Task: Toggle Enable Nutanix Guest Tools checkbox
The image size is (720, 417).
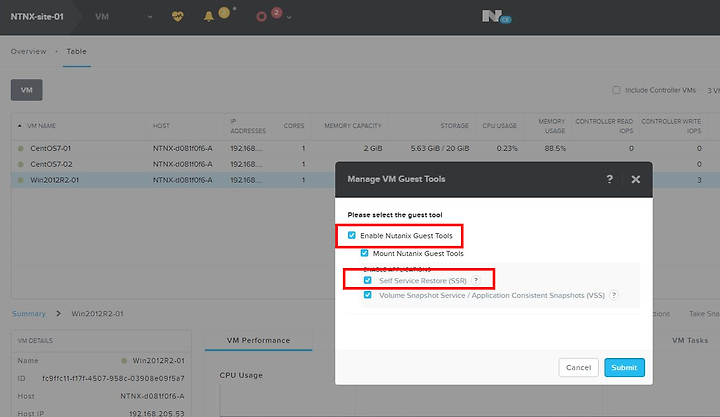Action: (x=352, y=235)
